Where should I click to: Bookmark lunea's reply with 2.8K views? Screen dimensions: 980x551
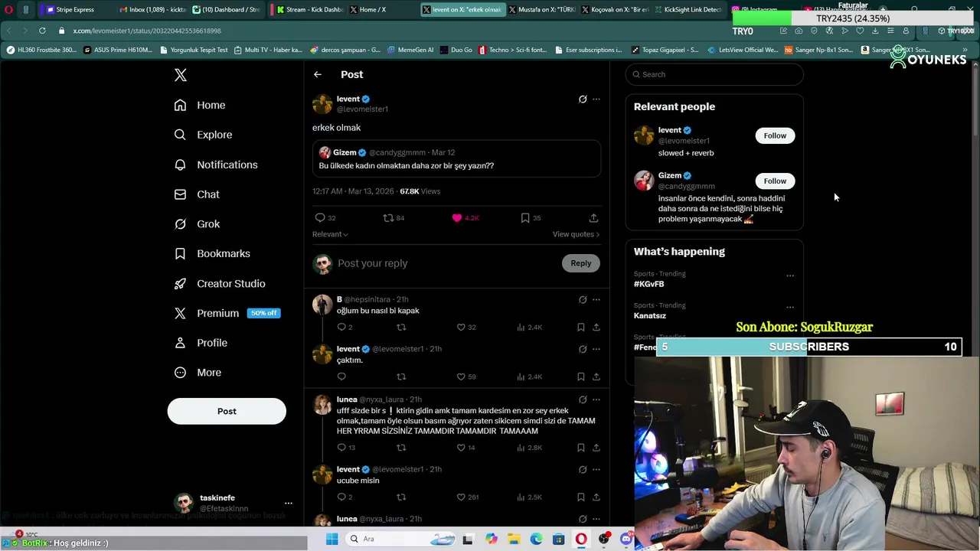pyautogui.click(x=581, y=448)
